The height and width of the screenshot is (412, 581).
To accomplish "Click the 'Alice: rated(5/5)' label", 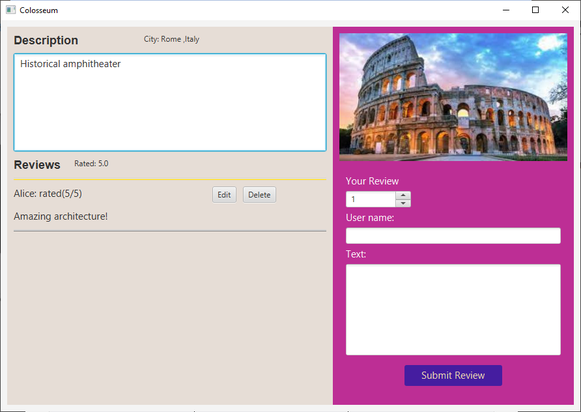I will (48, 194).
